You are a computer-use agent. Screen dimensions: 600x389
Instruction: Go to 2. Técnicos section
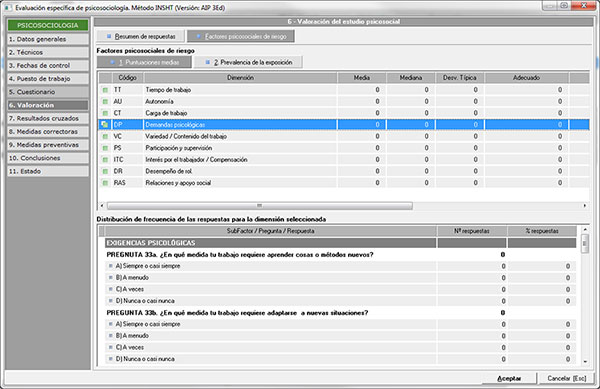(48, 52)
